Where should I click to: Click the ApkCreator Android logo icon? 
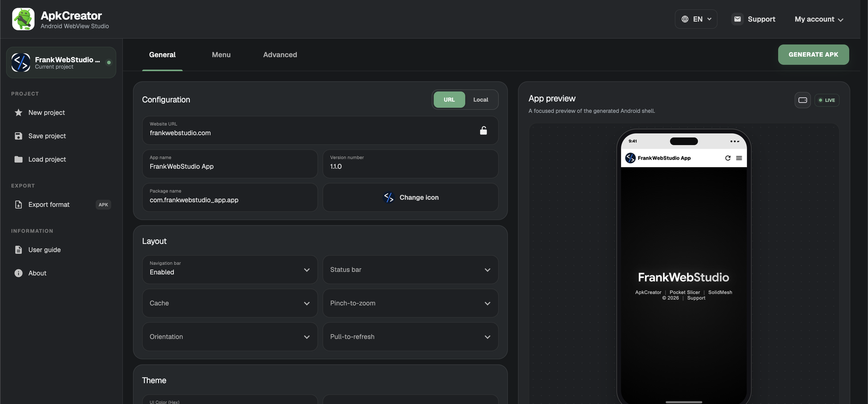(23, 19)
